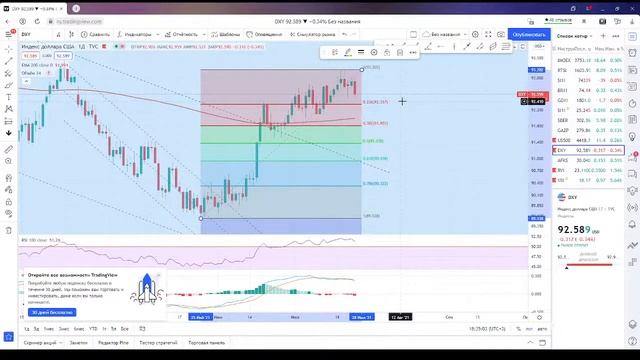640x360 pixels.
Task: Start the market simulator replay
Action: pos(312,35)
